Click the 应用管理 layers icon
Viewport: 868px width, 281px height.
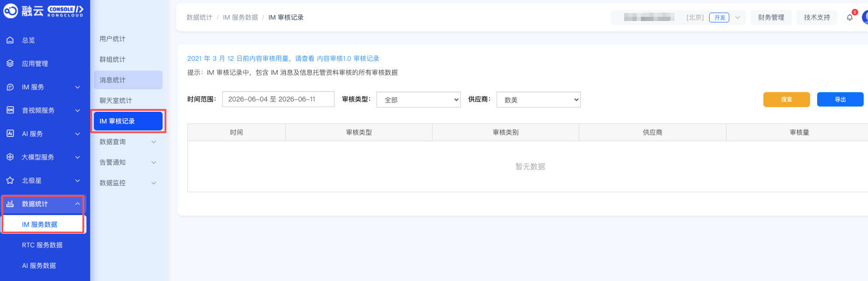pyautogui.click(x=10, y=64)
